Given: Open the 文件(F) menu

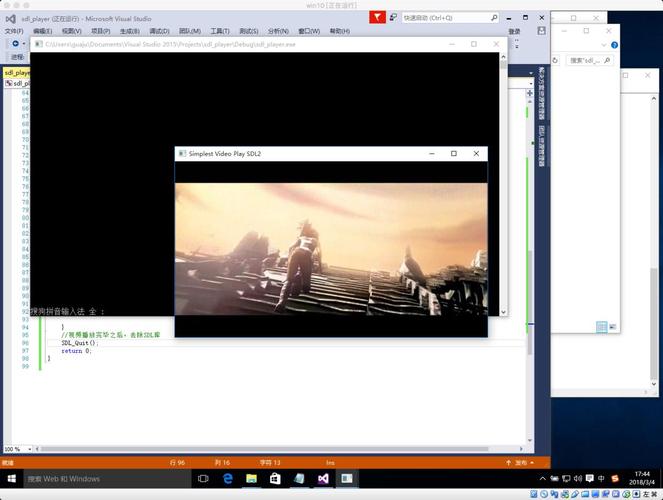Looking at the screenshot, I should pyautogui.click(x=14, y=31).
